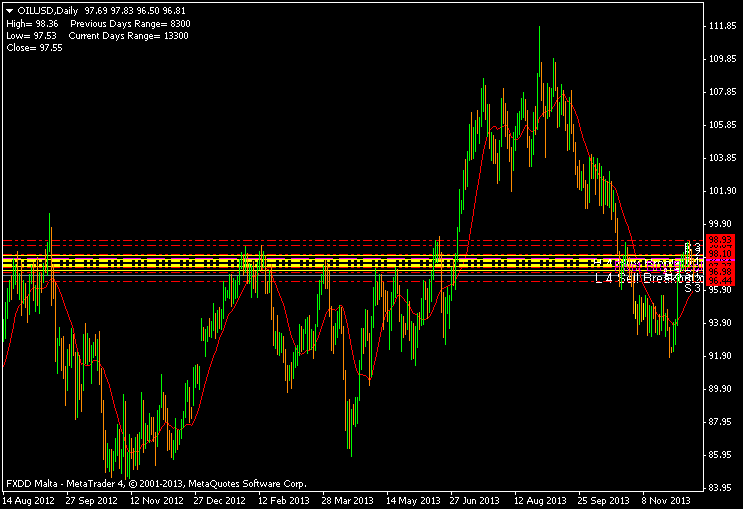
Task: Click the 28 Mar 2013 date marker
Action: click(x=346, y=499)
